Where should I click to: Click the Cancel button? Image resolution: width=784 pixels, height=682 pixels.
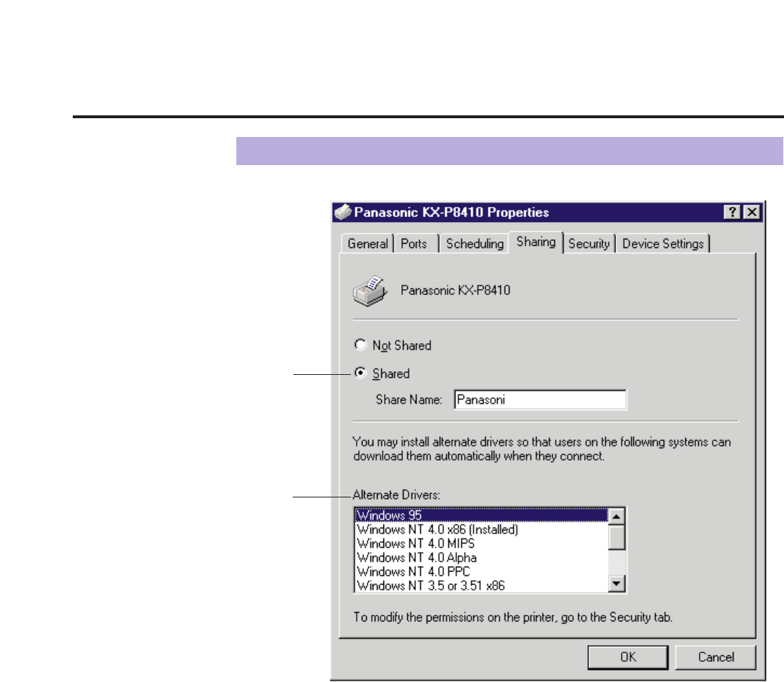[x=716, y=657]
